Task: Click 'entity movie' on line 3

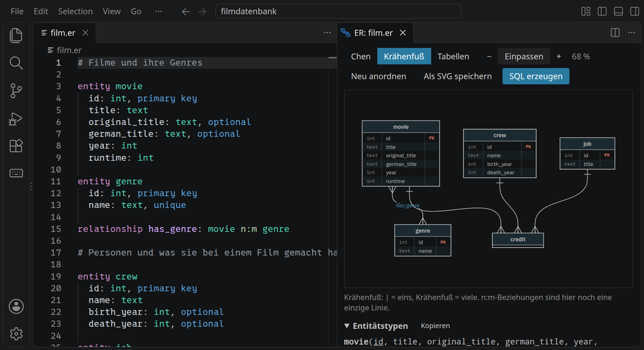Action: coord(110,86)
